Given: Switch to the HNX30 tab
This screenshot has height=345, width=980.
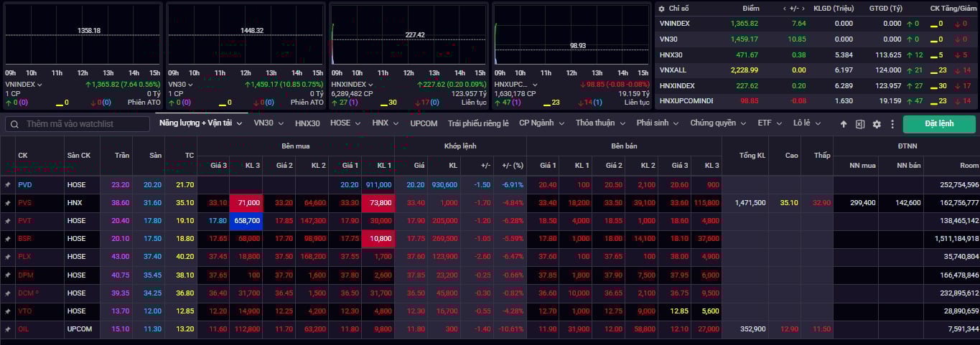Looking at the screenshot, I should pyautogui.click(x=307, y=123).
